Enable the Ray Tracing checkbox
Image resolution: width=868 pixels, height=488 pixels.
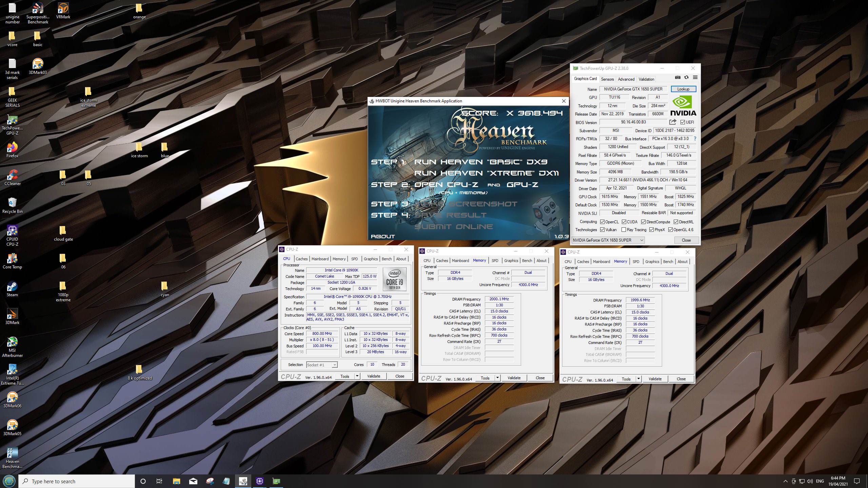pos(624,230)
